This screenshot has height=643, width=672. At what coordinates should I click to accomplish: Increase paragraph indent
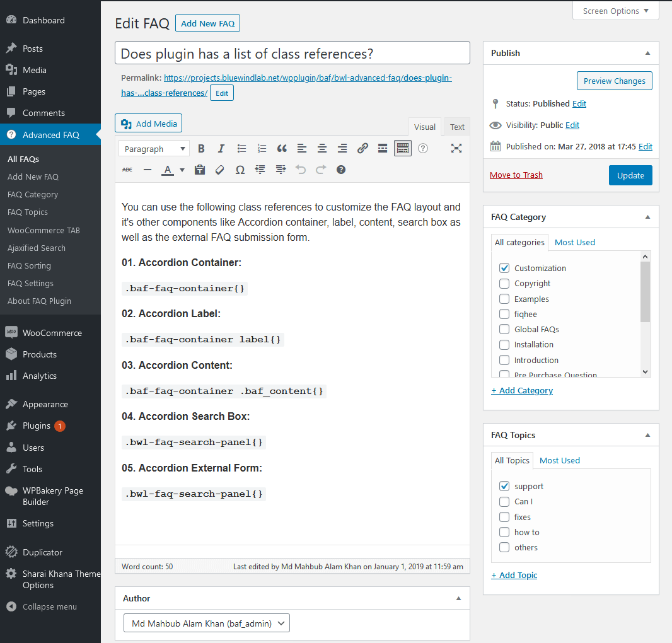pyautogui.click(x=281, y=170)
